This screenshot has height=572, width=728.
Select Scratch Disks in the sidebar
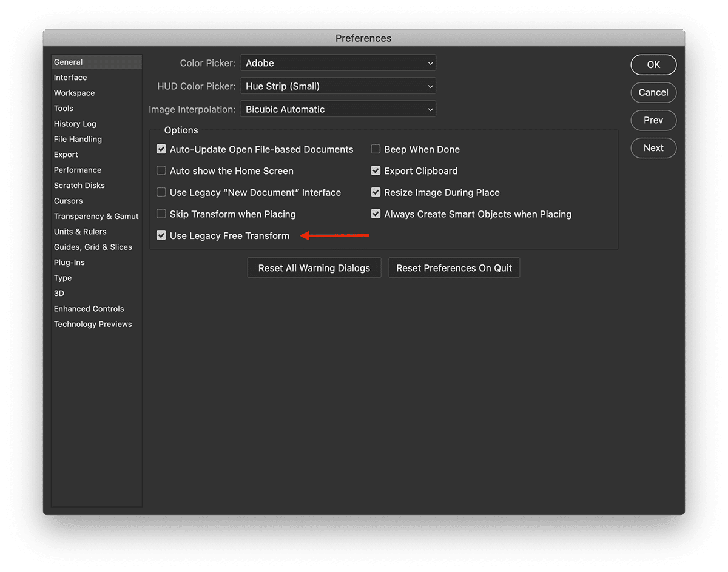click(x=97, y=186)
